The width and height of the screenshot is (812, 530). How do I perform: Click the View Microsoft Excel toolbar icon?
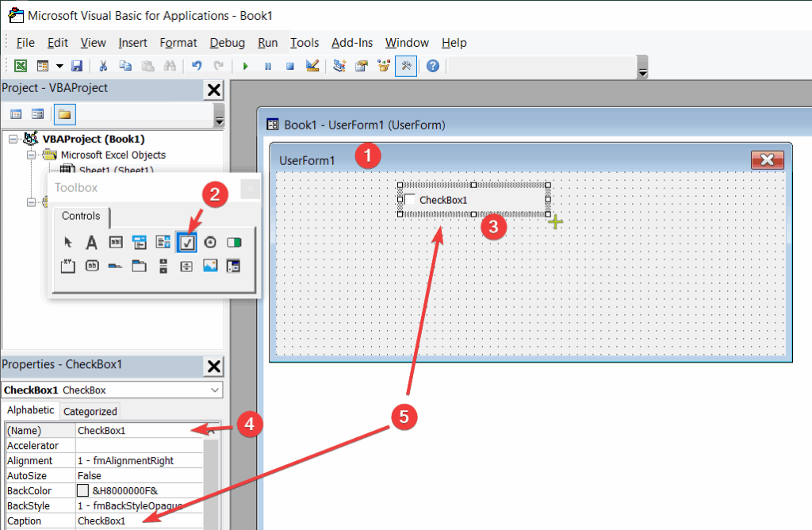pos(20,66)
